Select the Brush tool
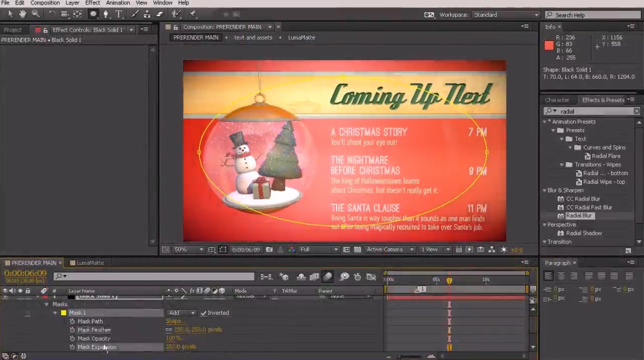 pyautogui.click(x=135, y=14)
